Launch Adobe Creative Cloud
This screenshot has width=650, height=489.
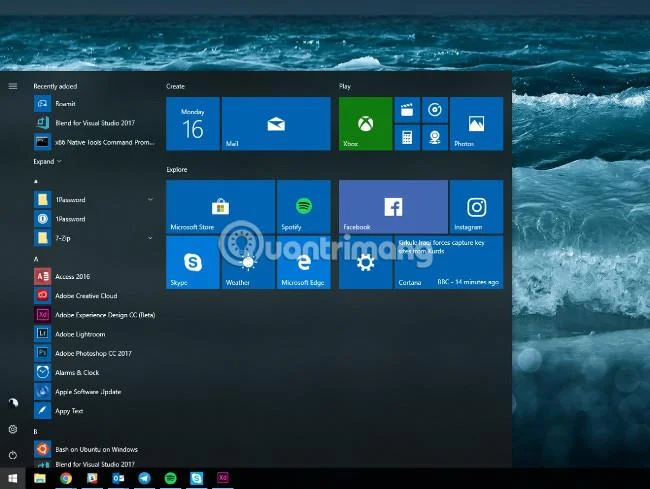tap(95, 295)
